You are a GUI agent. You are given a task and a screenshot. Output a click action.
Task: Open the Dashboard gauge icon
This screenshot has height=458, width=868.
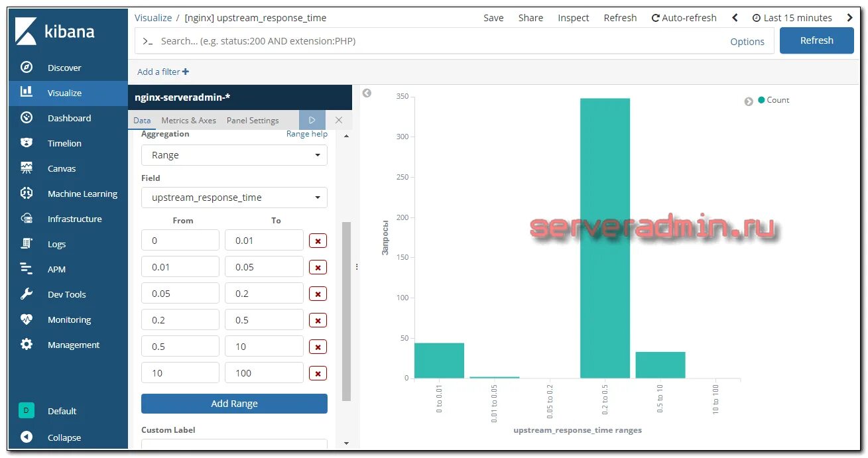point(27,117)
